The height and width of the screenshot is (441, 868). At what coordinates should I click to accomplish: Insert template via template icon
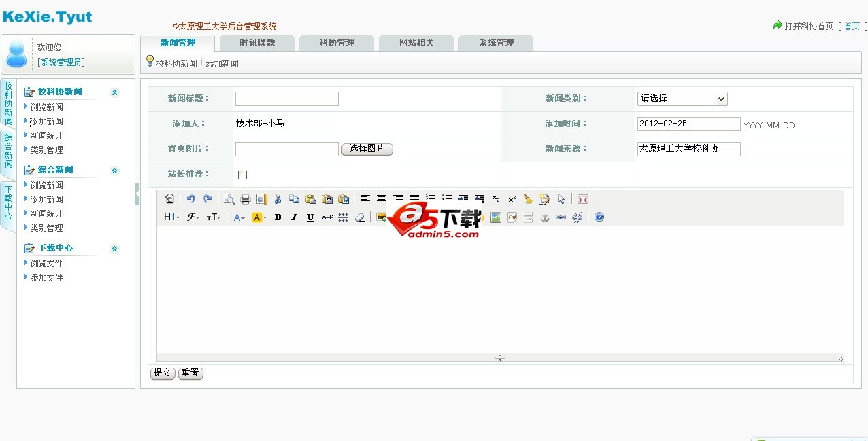point(262,199)
